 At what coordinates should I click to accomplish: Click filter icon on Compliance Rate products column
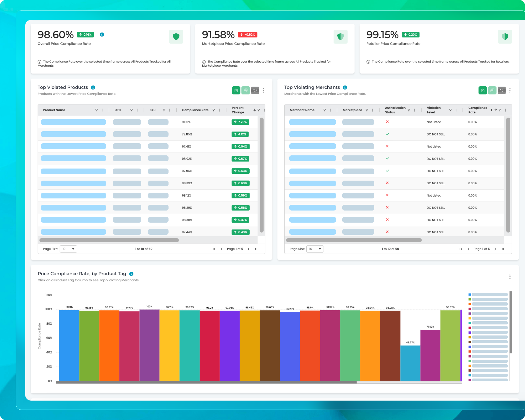pyautogui.click(x=214, y=110)
